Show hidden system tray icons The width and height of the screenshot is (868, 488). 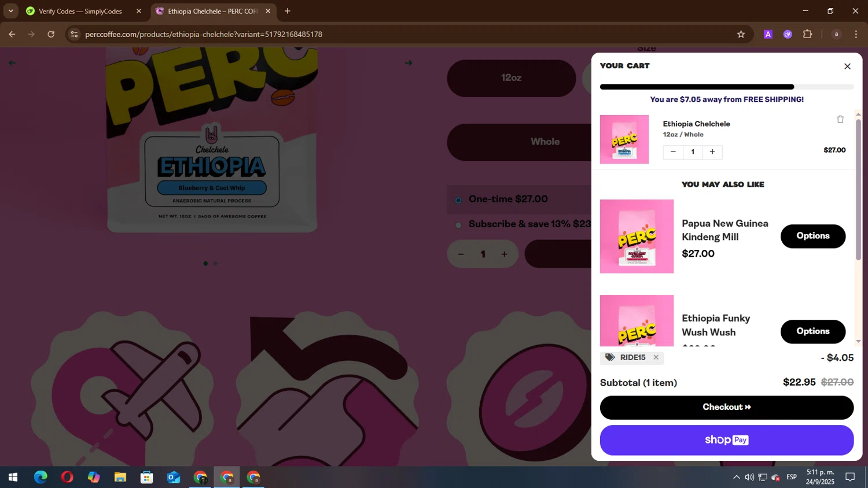736,477
